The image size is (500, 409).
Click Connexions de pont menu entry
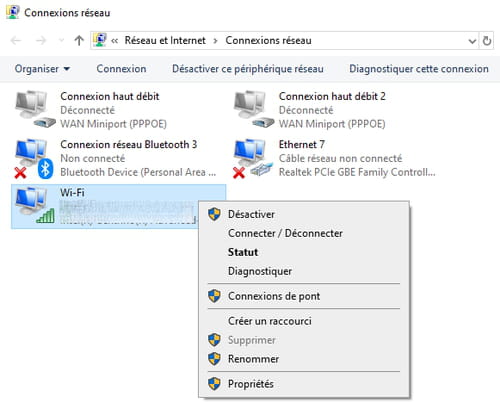click(x=274, y=296)
